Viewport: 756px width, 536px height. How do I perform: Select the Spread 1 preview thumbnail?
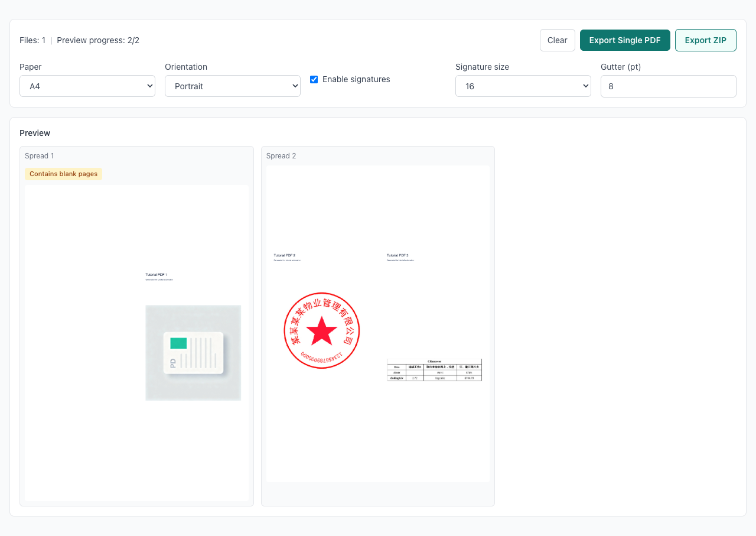tap(136, 343)
